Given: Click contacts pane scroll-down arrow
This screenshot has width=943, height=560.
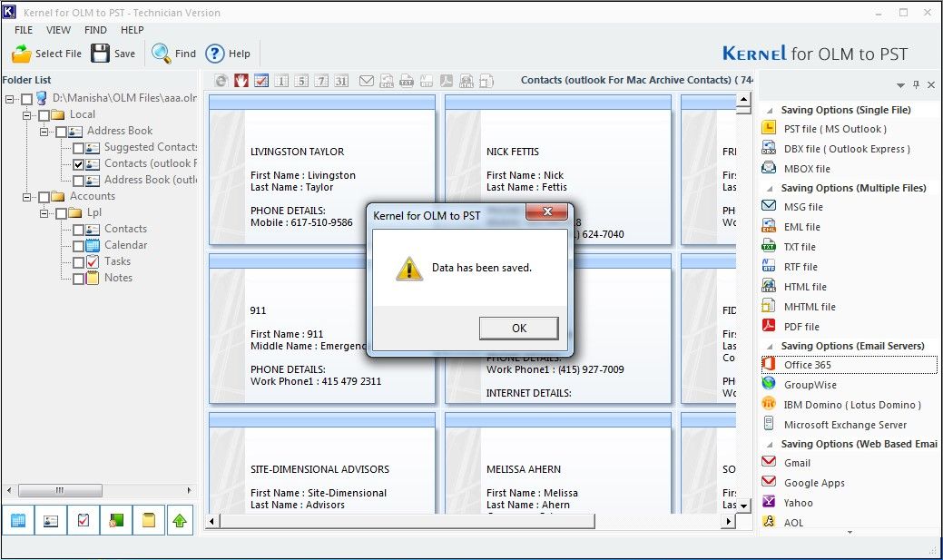Looking at the screenshot, I should pyautogui.click(x=744, y=506).
